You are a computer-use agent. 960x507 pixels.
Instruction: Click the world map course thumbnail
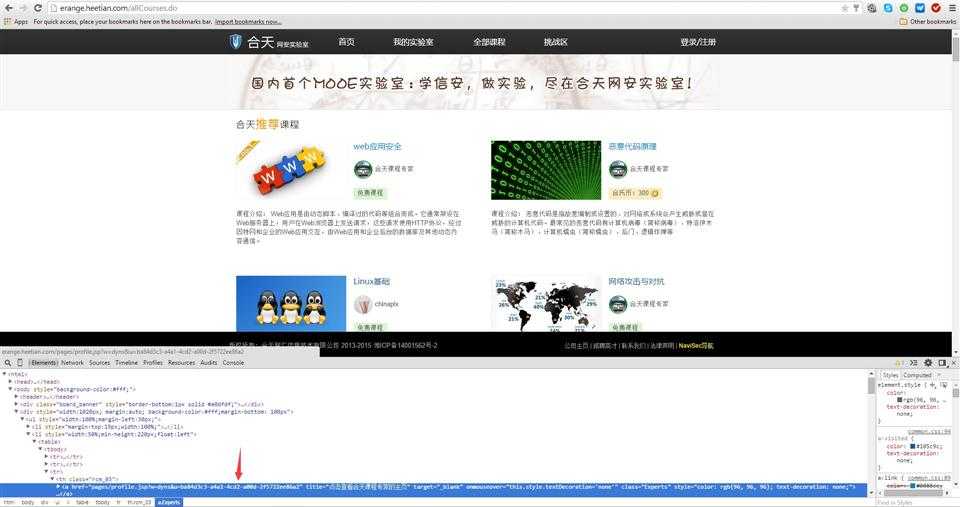[546, 304]
